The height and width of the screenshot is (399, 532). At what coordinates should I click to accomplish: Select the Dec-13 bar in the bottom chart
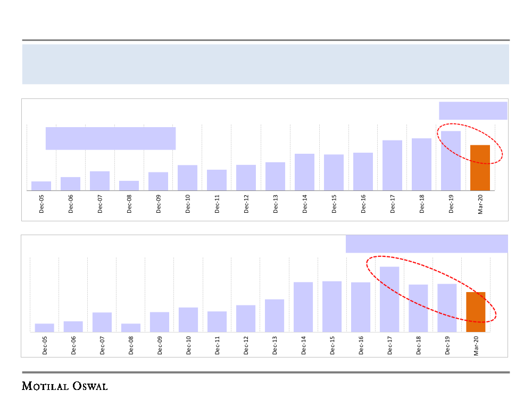point(275,315)
